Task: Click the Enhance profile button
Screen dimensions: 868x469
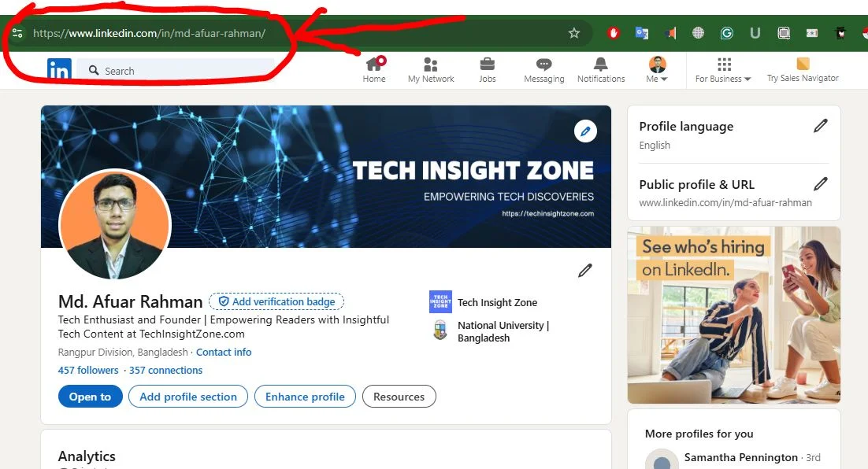Action: point(305,397)
